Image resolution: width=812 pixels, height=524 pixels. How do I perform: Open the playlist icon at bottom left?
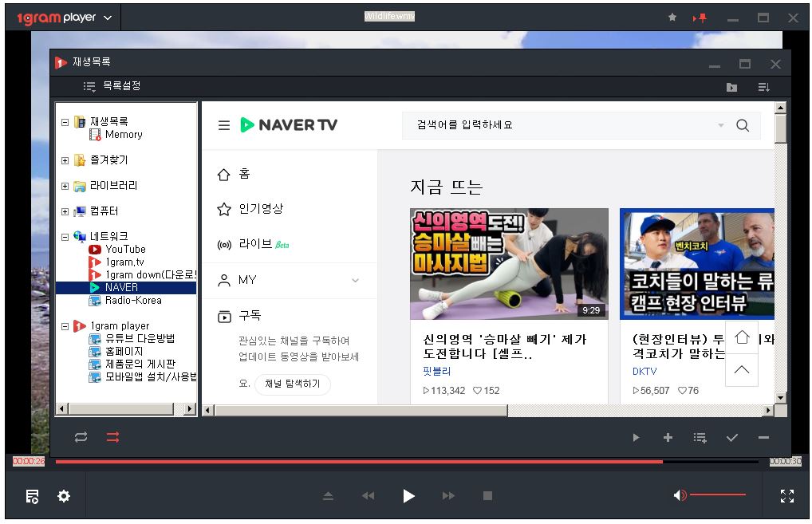click(x=32, y=497)
